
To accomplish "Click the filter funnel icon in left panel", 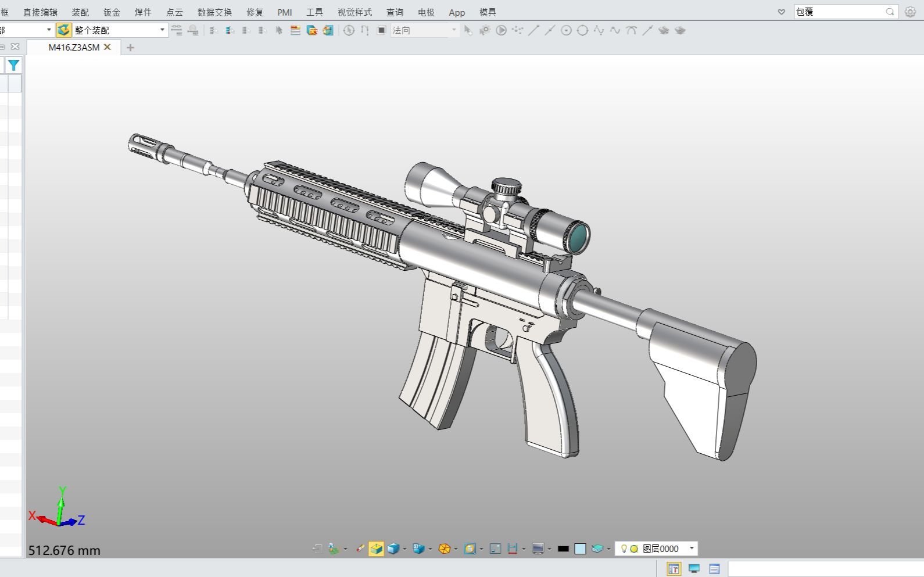I will pos(13,66).
